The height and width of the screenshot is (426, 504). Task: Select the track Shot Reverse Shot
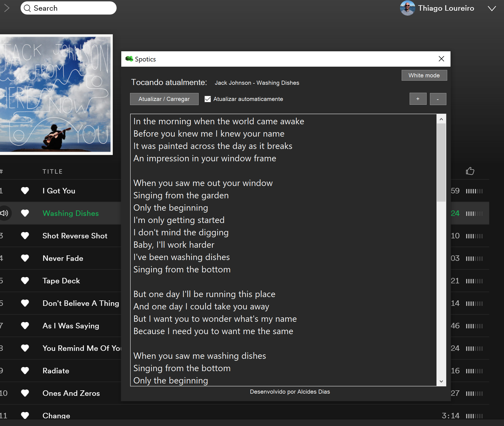point(75,236)
